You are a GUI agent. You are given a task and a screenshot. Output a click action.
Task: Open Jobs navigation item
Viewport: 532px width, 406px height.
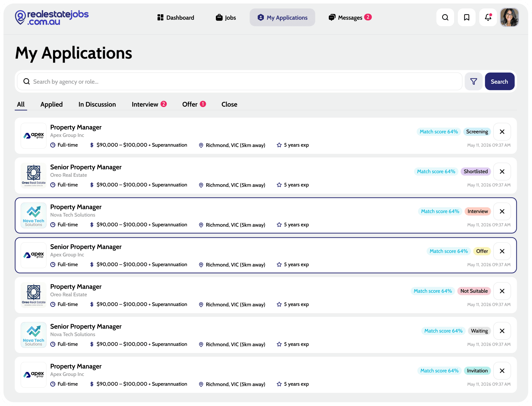226,18
